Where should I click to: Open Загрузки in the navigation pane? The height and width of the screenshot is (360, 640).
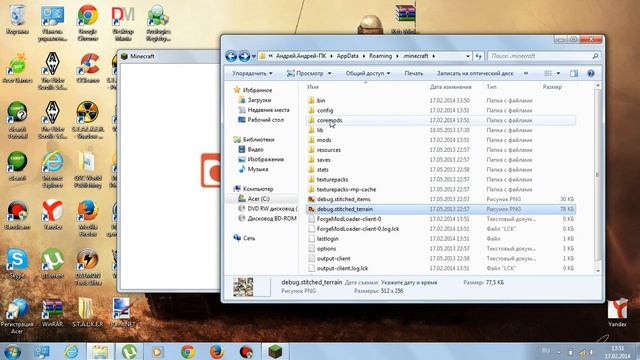tap(259, 100)
